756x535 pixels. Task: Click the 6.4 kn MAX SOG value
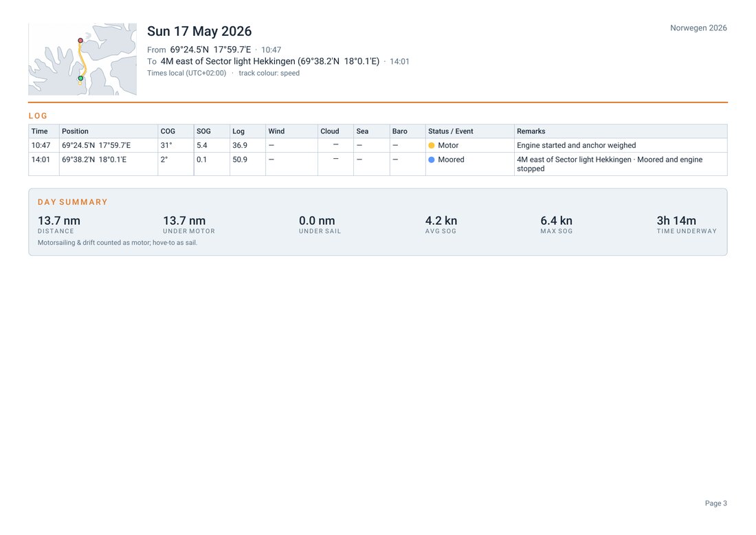tap(557, 221)
